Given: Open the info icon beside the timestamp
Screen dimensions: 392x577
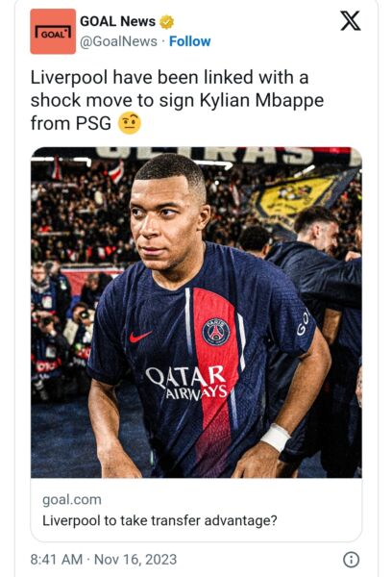Looking at the screenshot, I should [x=351, y=560].
